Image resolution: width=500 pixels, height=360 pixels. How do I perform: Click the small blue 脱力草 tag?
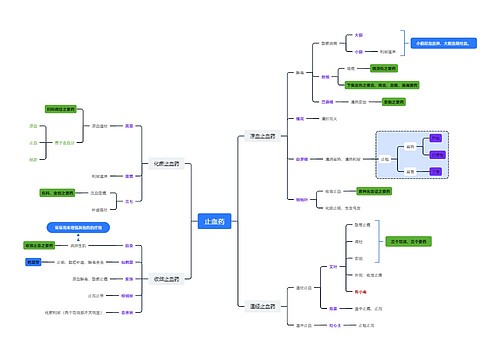(x=33, y=262)
